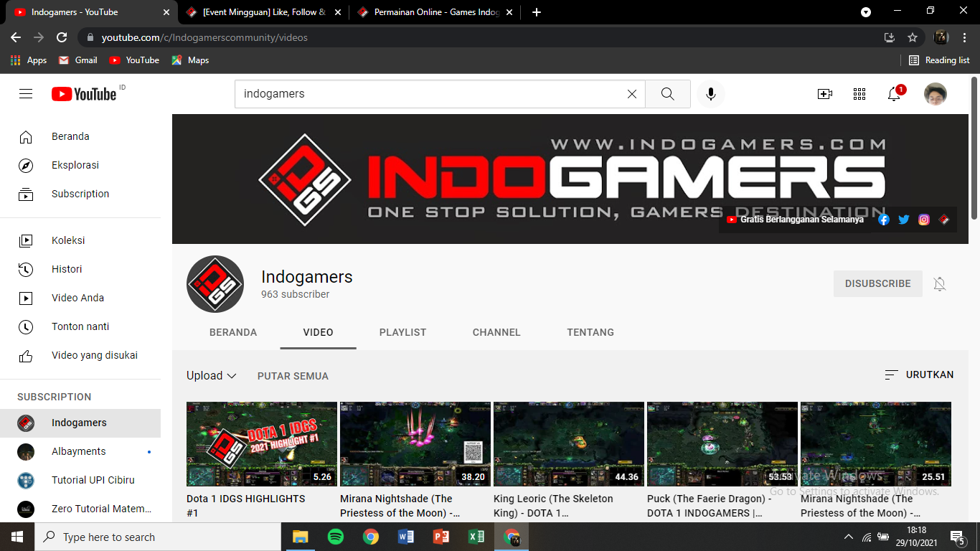Viewport: 980px width, 551px height.
Task: Open Albayments subscription channel
Action: 80,451
